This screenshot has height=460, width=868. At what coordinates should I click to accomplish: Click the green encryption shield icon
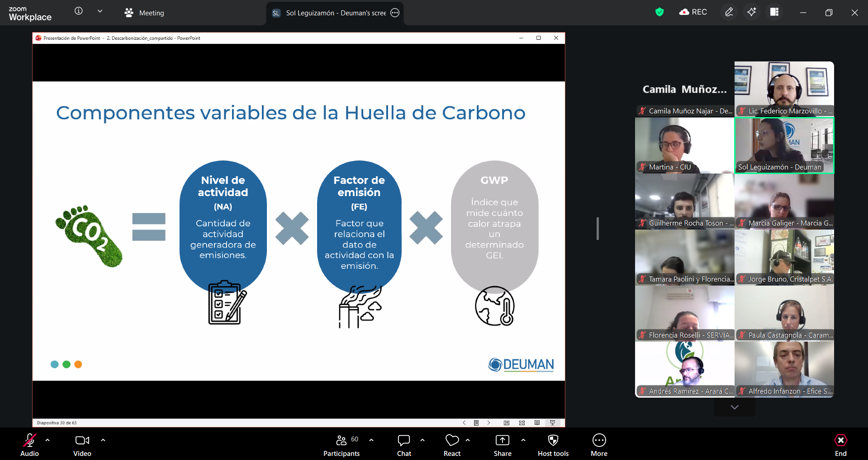[x=659, y=12]
